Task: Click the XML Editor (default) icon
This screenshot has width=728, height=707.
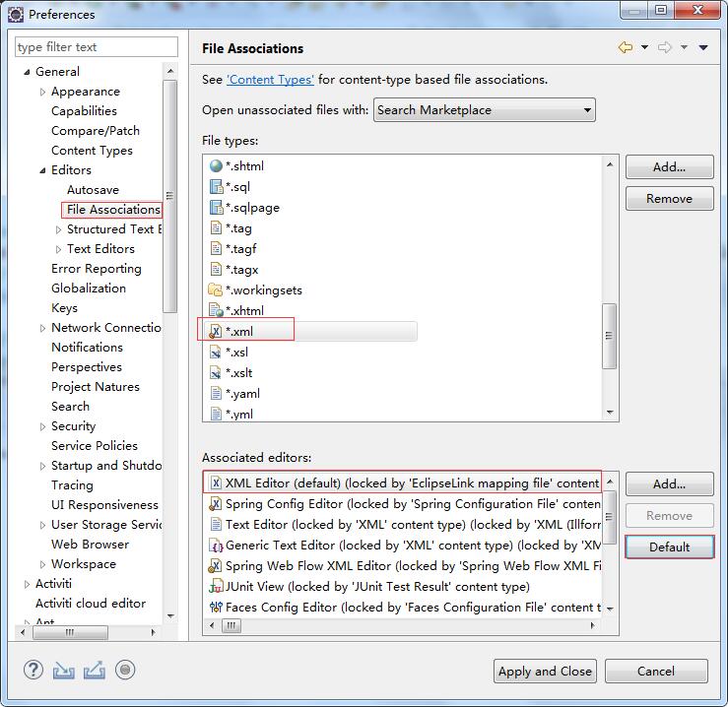Action: coord(216,482)
